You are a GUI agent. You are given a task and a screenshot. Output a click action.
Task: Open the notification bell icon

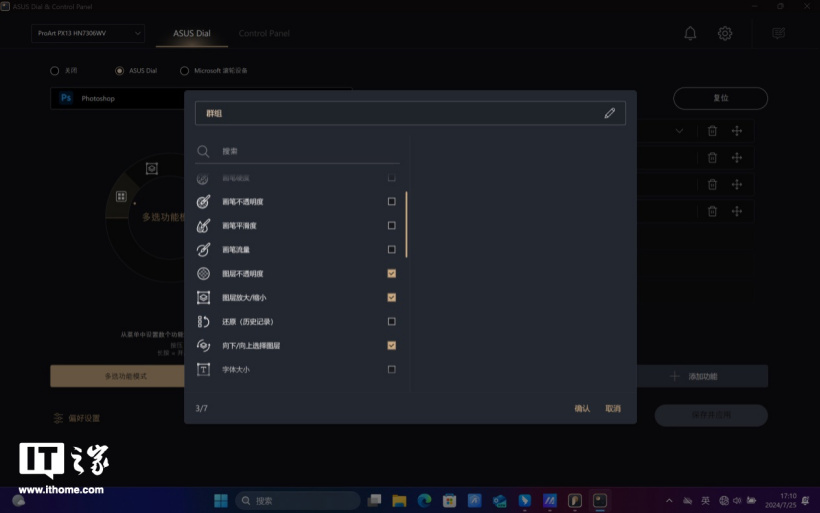point(690,34)
